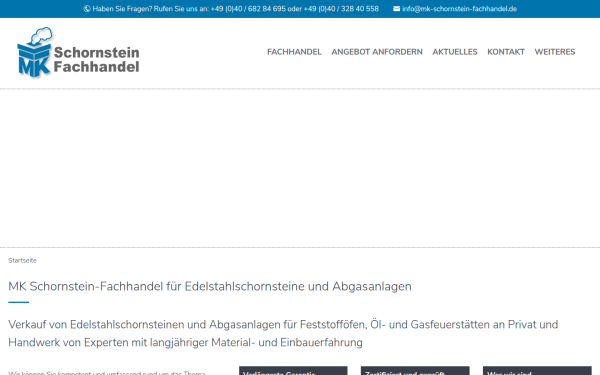Click the main heading MK Schornstein-Fachhandel für Edelstahlschornsteine

[210, 287]
